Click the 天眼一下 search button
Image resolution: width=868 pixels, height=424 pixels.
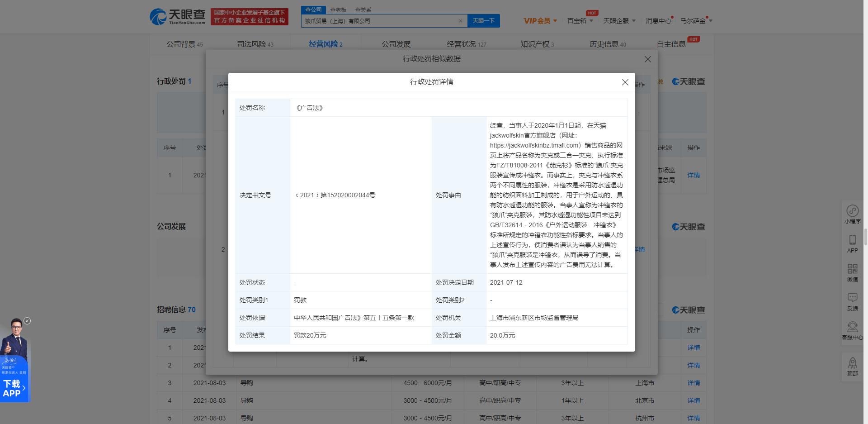tap(483, 21)
